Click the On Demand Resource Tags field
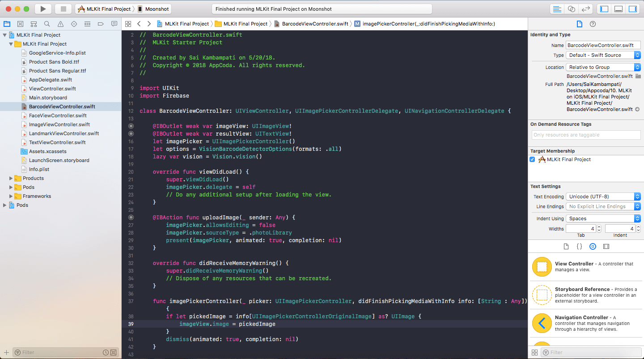This screenshot has height=359, width=644. [586, 135]
